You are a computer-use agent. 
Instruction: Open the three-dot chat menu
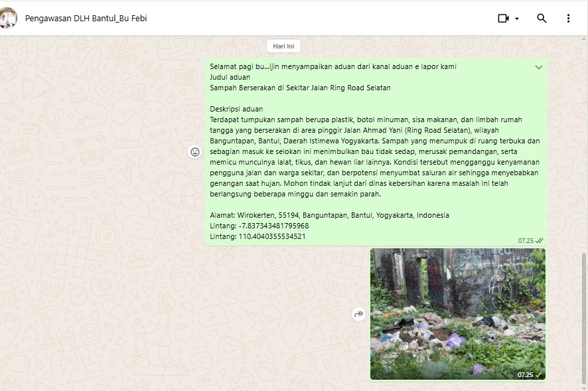point(568,19)
